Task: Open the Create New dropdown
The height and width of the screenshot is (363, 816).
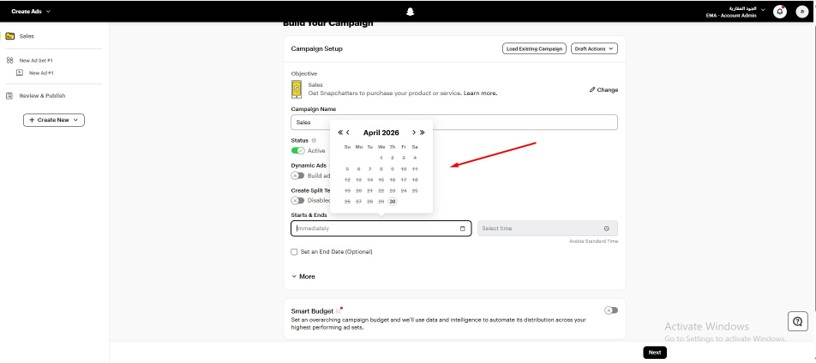Action: pos(54,120)
